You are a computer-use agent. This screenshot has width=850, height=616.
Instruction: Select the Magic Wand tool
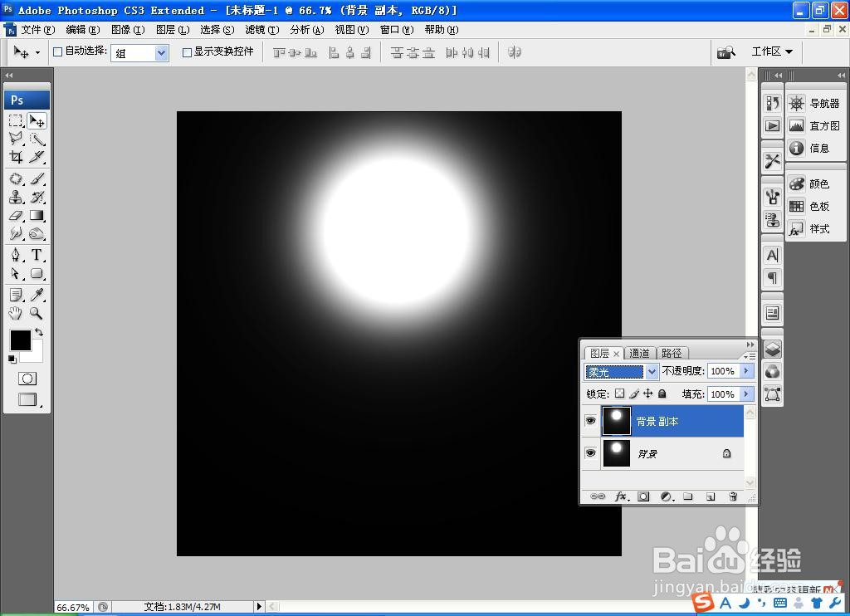click(37, 139)
